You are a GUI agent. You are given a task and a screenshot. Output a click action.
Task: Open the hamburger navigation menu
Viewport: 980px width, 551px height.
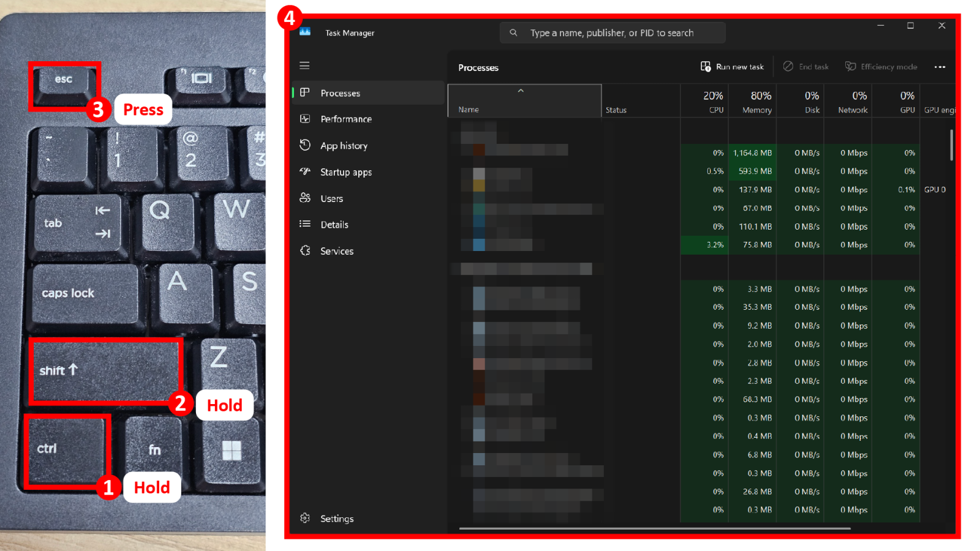tap(304, 66)
